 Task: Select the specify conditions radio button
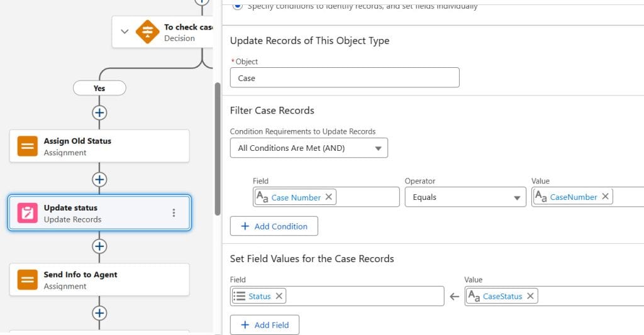[237, 5]
